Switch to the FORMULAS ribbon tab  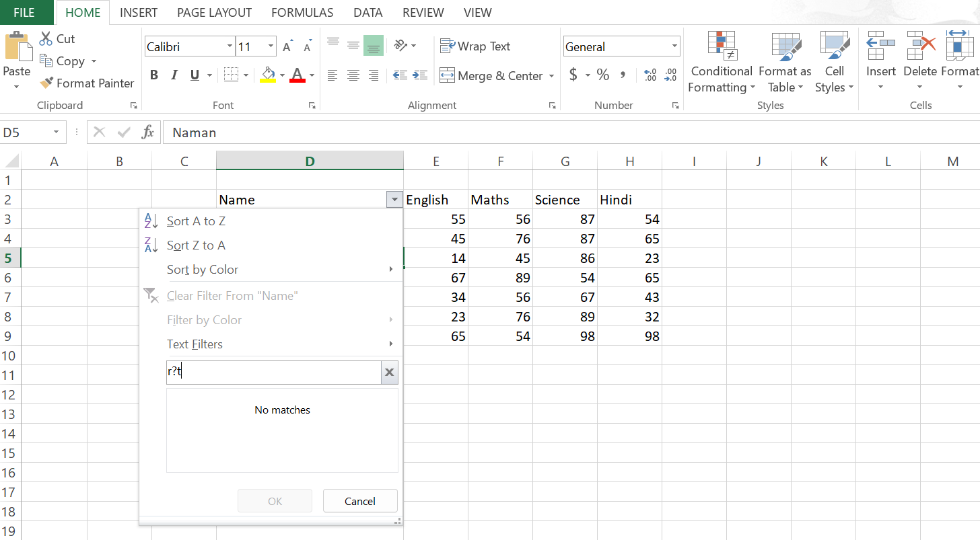(302, 12)
